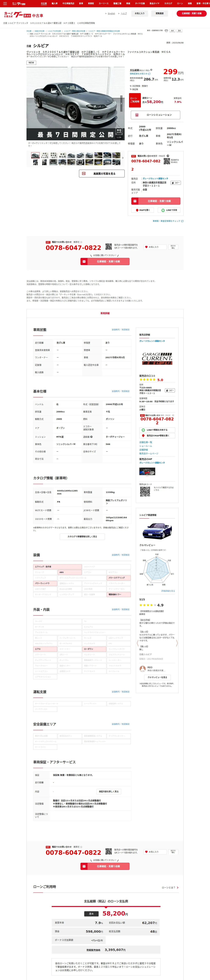
Task: Click the 閲覧履歴 button in header
Action: point(159,13)
